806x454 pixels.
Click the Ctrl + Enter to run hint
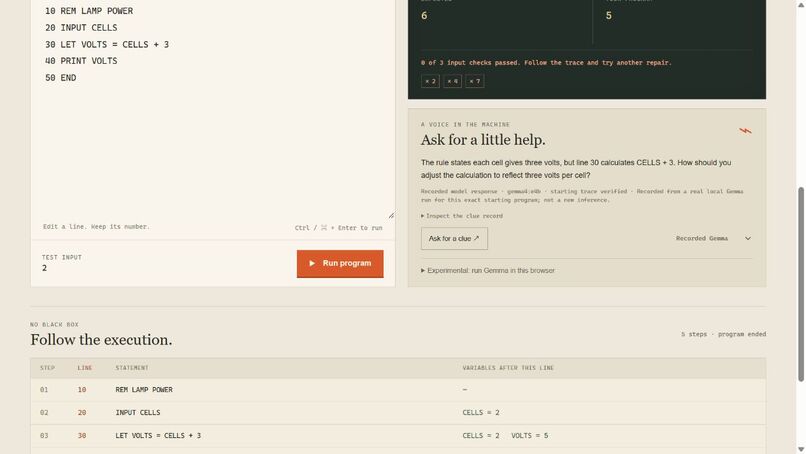coord(339,228)
